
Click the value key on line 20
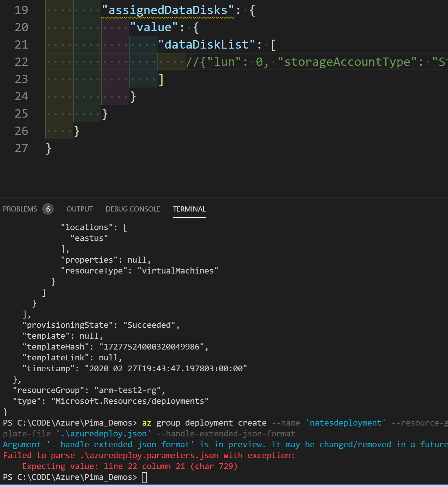(x=154, y=27)
